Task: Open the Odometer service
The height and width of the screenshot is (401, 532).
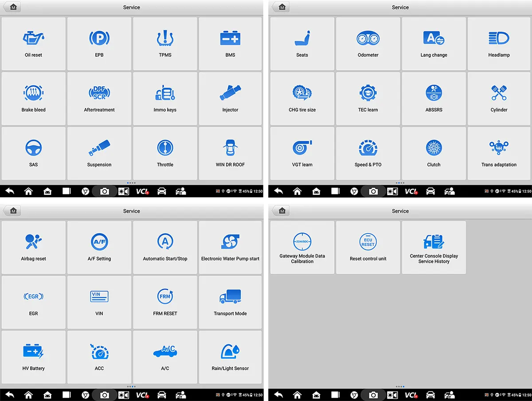Action: (368, 43)
